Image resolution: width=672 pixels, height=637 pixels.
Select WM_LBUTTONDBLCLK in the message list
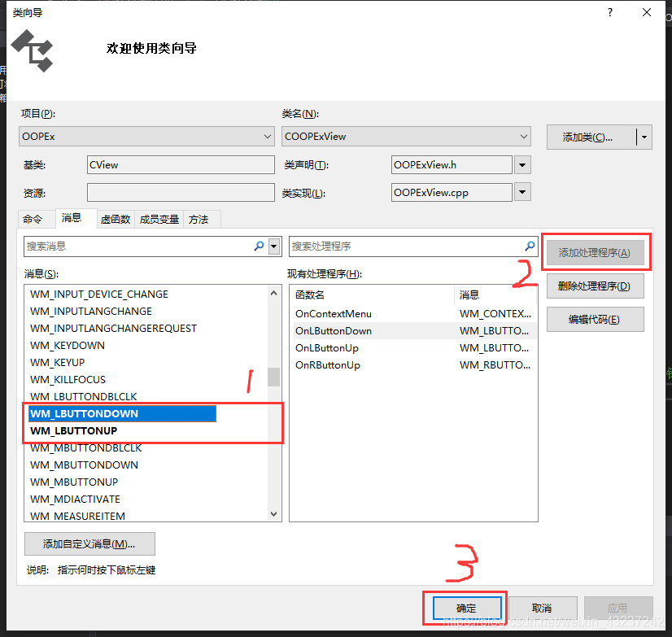84,396
